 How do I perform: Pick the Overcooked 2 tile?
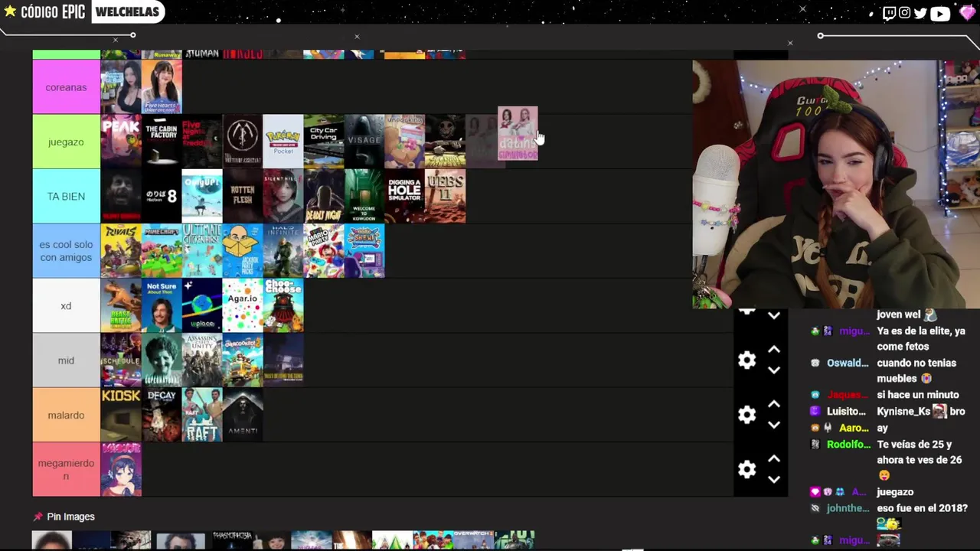243,360
